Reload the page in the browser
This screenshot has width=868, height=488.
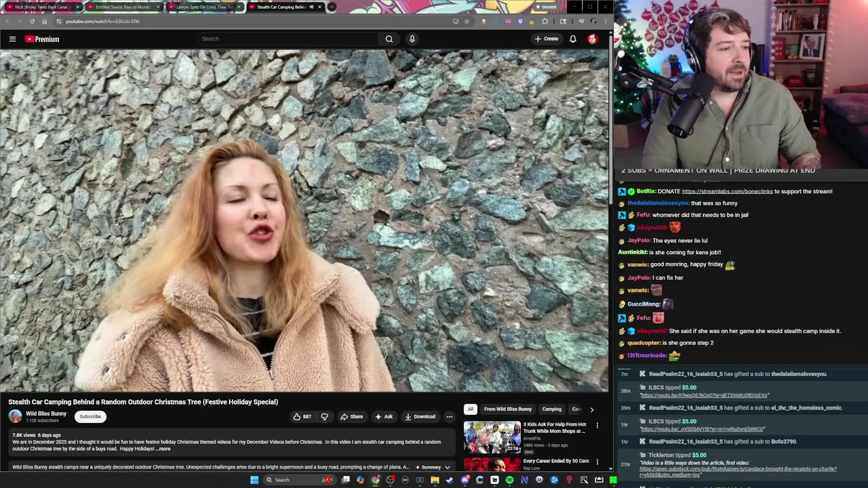[32, 21]
